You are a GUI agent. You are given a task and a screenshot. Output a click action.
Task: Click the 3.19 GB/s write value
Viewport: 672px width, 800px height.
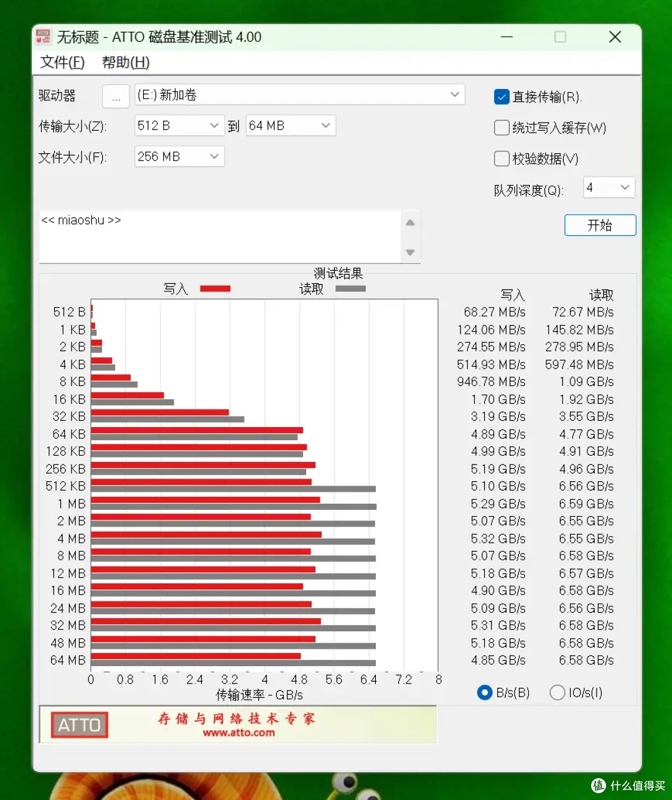pyautogui.click(x=498, y=416)
